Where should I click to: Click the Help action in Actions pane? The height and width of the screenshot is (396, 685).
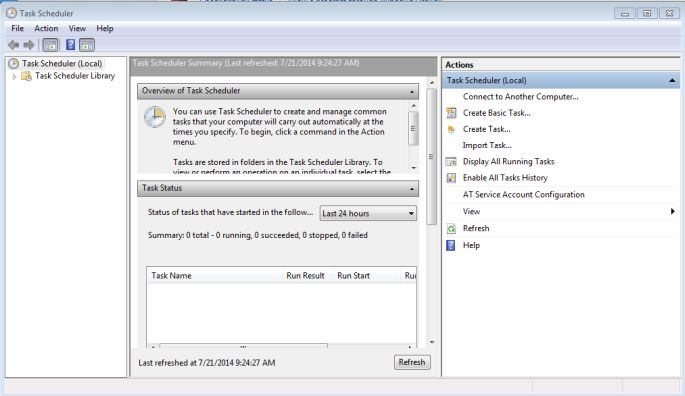click(471, 245)
